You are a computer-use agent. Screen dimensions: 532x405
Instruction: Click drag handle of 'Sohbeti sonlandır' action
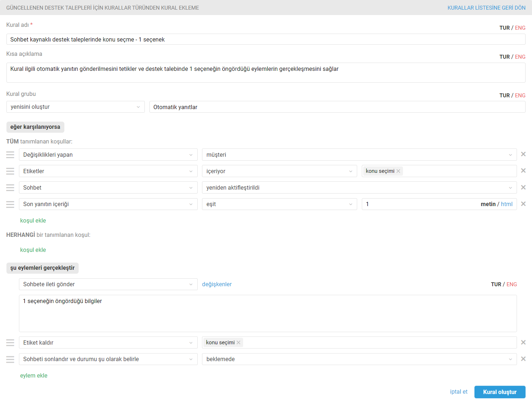(10, 359)
